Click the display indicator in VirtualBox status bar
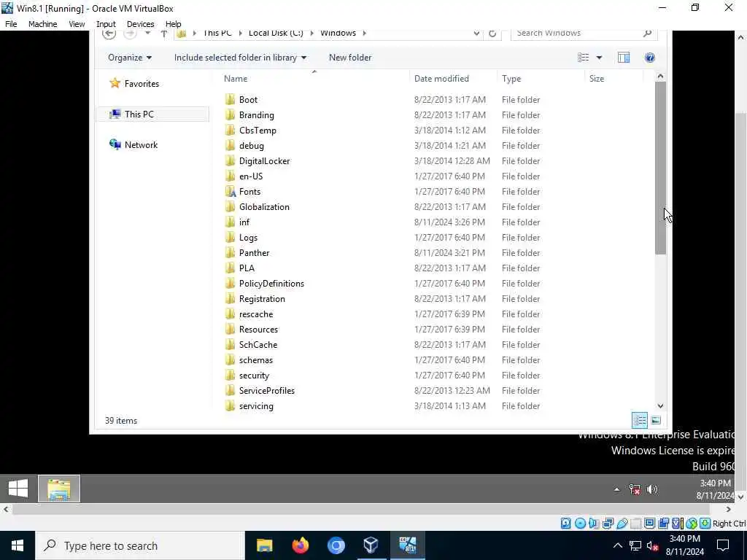The height and width of the screenshot is (560, 747). [x=649, y=524]
